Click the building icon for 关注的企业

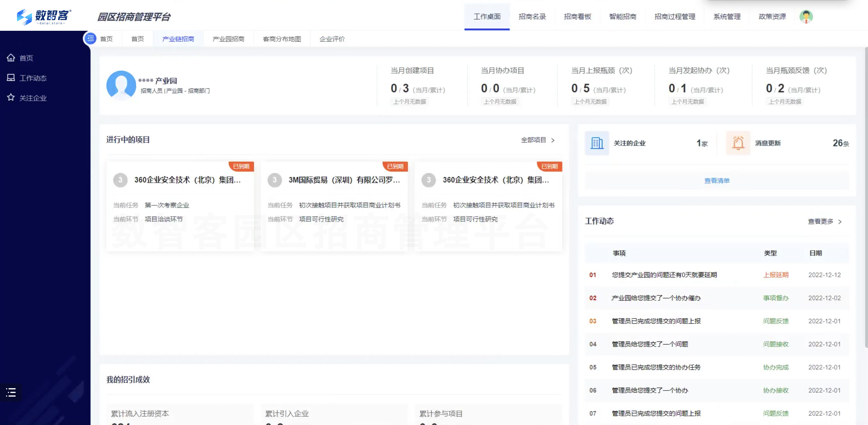(597, 143)
